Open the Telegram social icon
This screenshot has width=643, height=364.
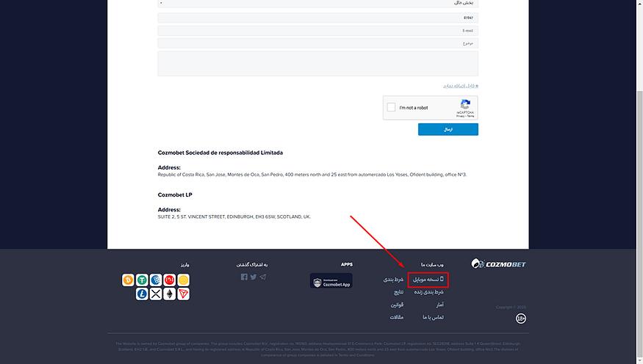pos(263,277)
